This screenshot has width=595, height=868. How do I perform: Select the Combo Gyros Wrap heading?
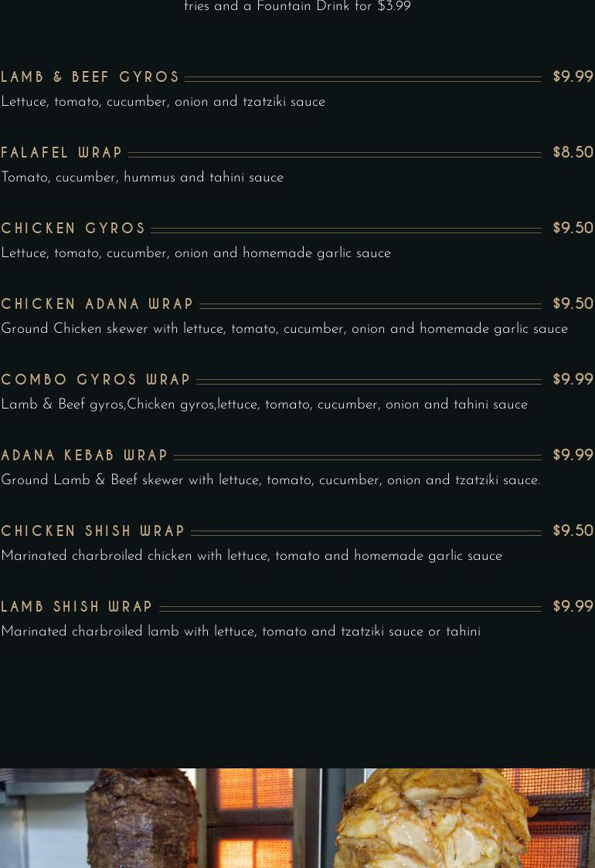pyautogui.click(x=96, y=380)
